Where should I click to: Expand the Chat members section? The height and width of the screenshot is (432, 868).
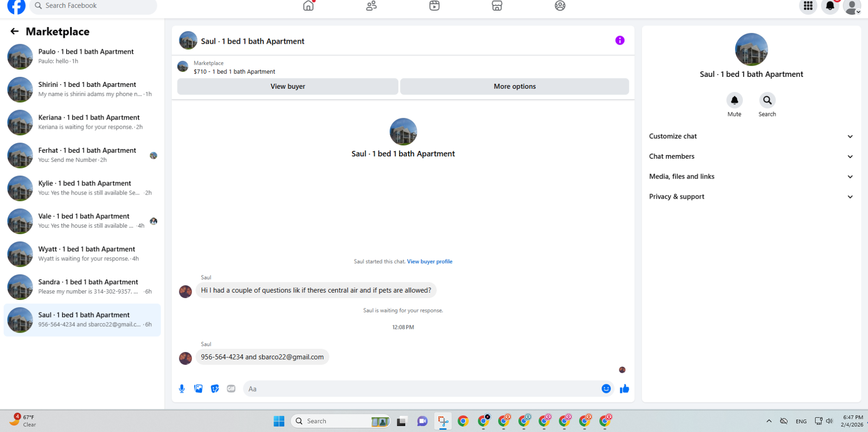click(751, 156)
